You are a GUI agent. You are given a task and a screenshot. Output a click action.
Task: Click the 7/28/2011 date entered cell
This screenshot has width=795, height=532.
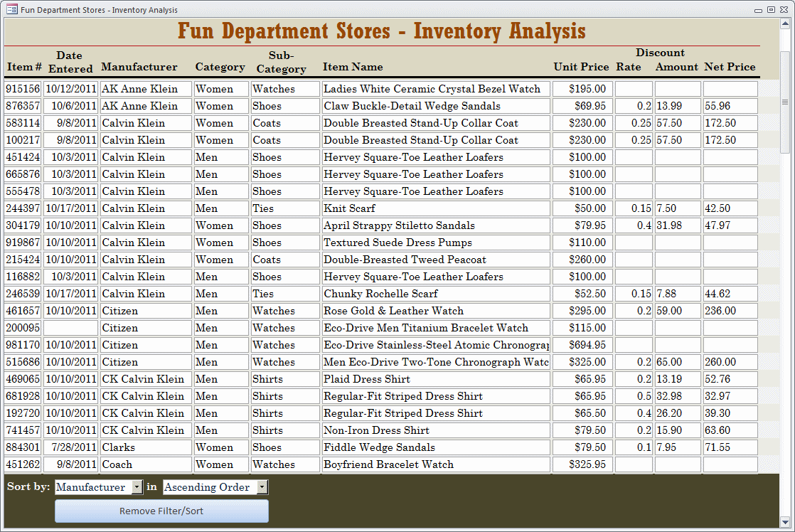(70, 447)
